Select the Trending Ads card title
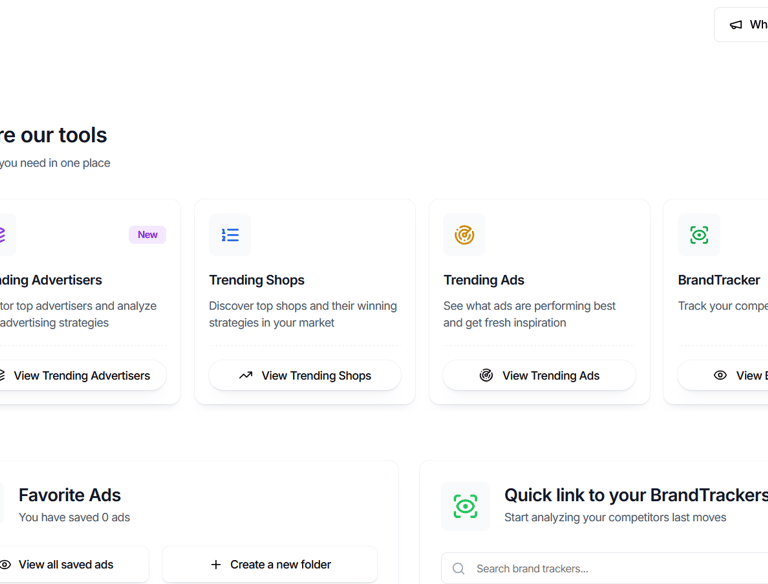 [x=484, y=280]
